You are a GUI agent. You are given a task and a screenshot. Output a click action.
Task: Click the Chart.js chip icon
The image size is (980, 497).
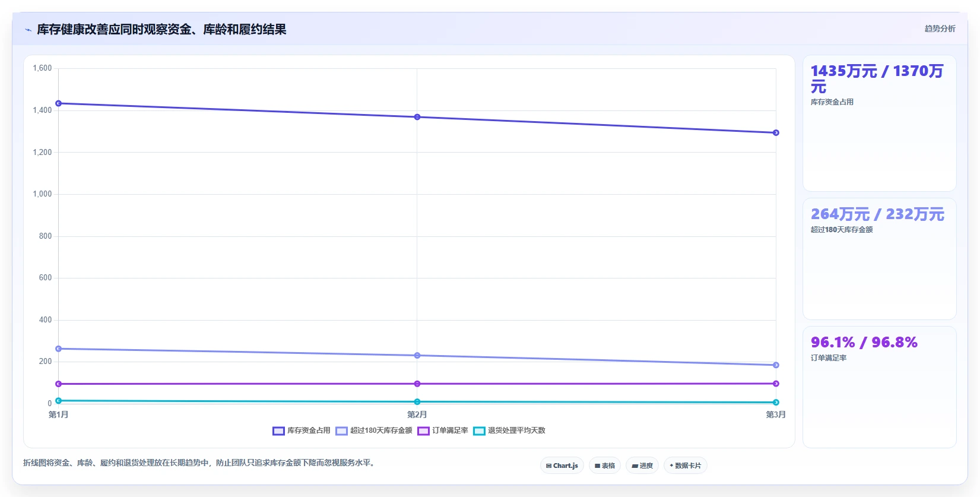coord(549,466)
